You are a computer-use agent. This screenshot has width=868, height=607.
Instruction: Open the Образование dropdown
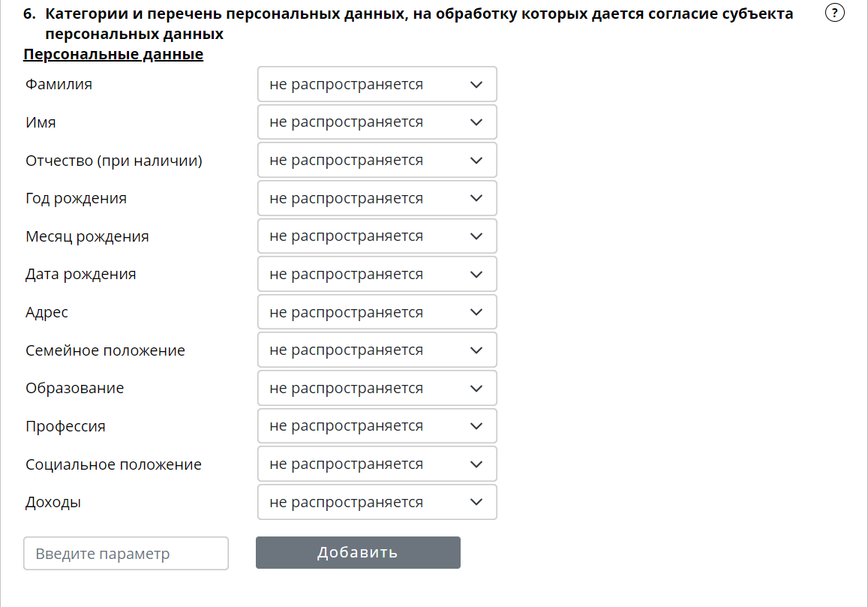tap(377, 389)
